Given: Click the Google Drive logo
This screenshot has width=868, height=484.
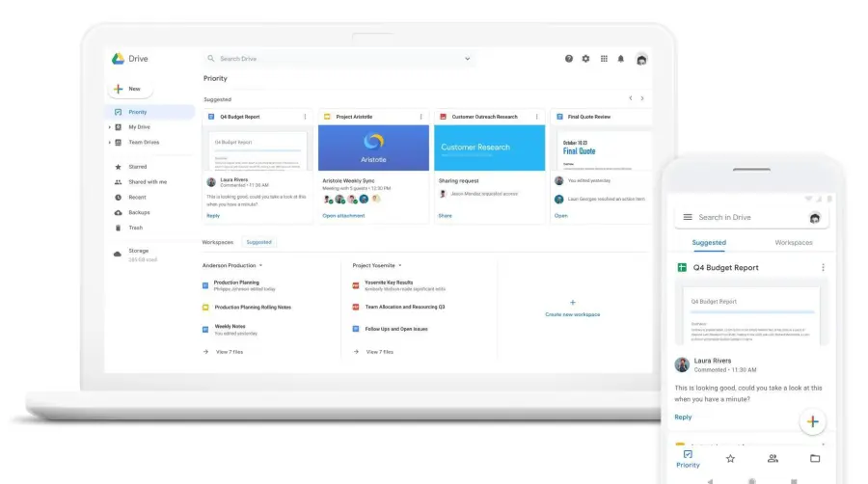Looking at the screenshot, I should (118, 59).
